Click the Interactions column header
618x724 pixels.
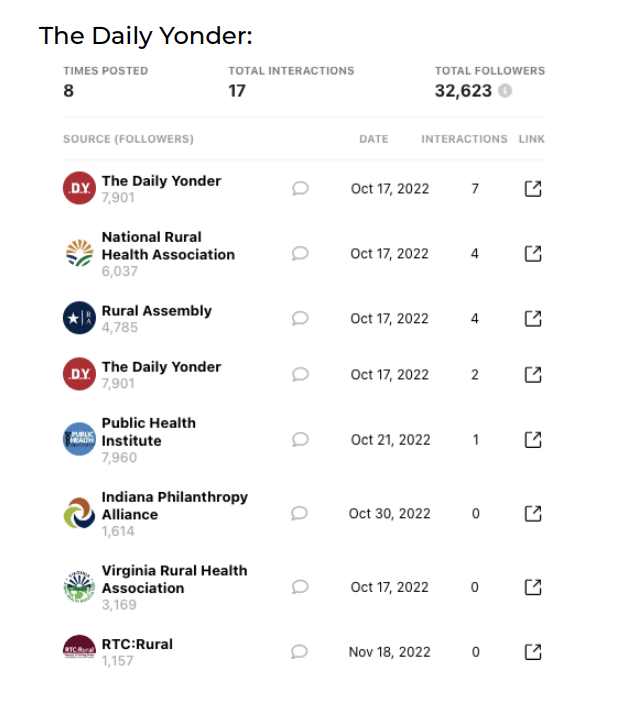(x=464, y=139)
